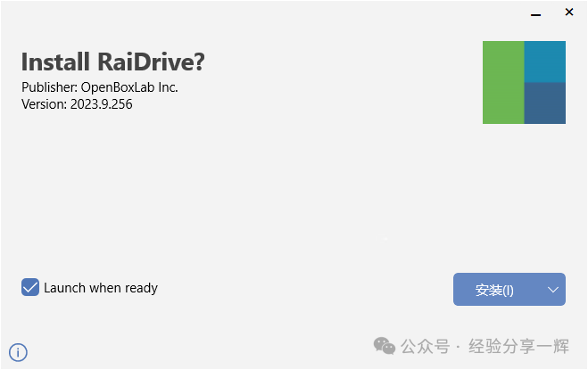Viewport: 588px width, 370px height.
Task: Click the light blue square in logo
Action: point(545,62)
